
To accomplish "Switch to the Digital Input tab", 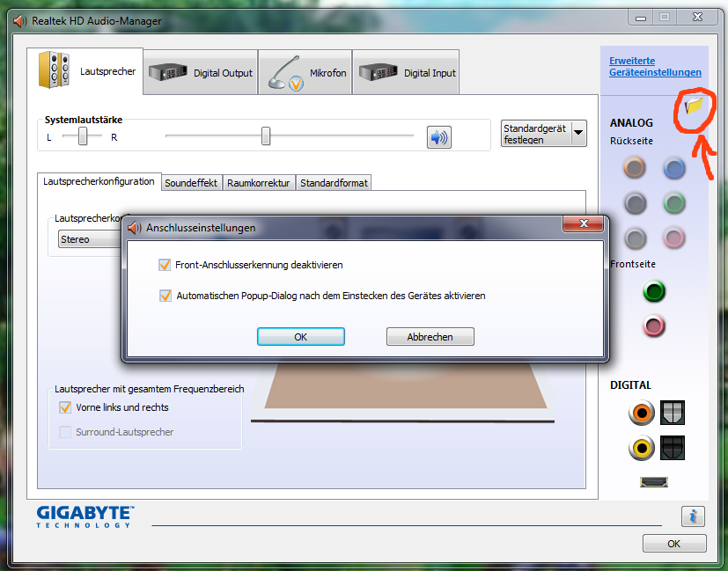I will click(x=406, y=72).
